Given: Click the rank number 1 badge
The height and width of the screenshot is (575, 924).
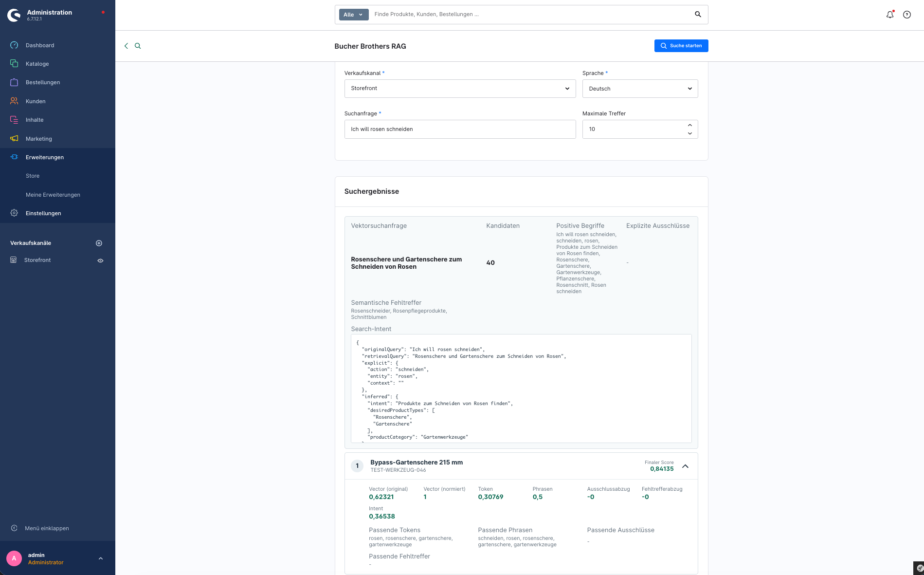Looking at the screenshot, I should tap(357, 466).
